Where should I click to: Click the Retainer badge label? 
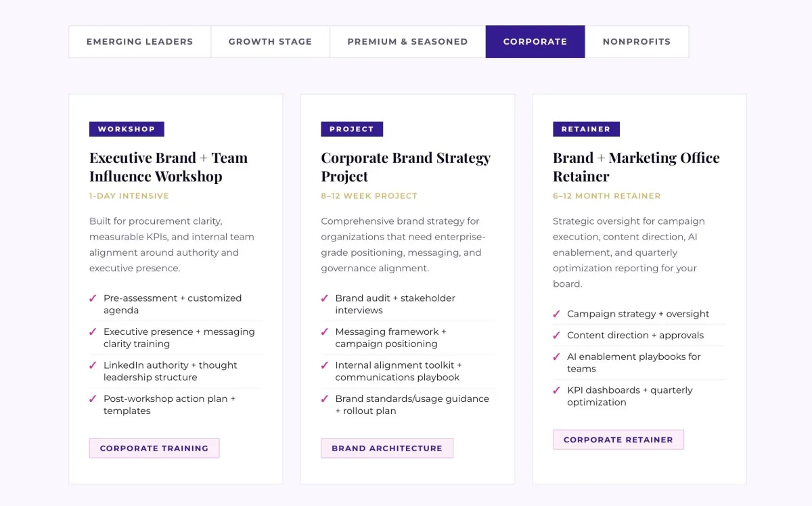586,129
